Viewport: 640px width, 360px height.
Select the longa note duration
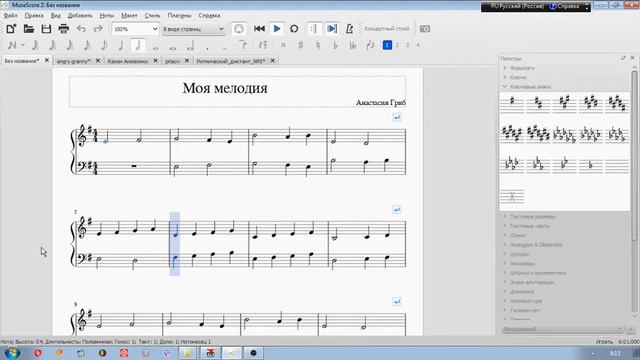pyautogui.click(x=190, y=45)
